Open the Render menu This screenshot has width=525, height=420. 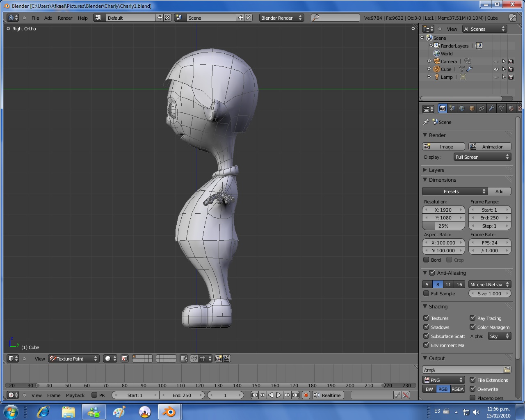pyautogui.click(x=65, y=18)
